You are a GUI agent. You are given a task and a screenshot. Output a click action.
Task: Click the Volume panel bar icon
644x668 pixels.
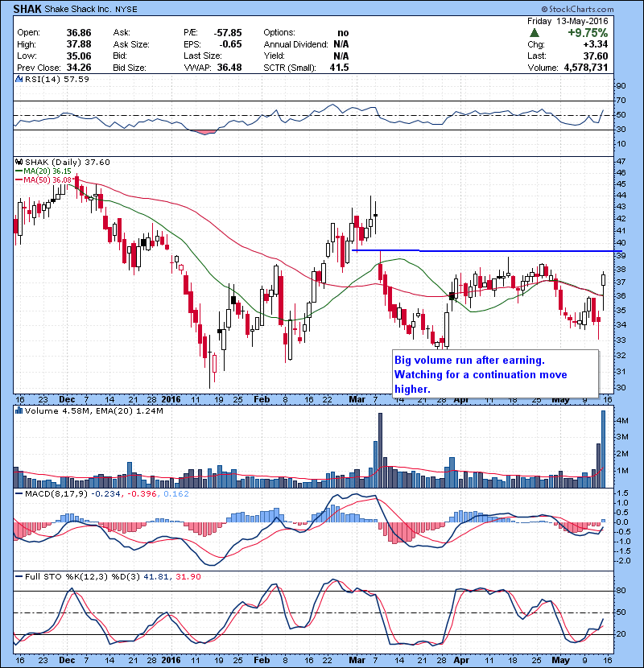[x=19, y=410]
